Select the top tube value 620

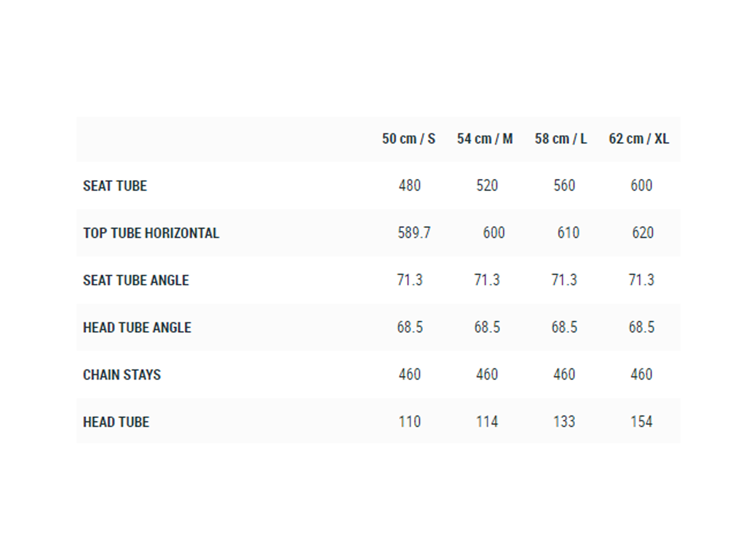(643, 233)
